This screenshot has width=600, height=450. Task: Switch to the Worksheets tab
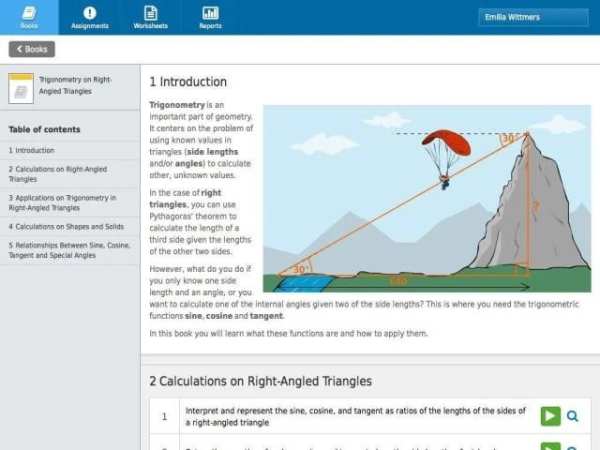(x=150, y=17)
